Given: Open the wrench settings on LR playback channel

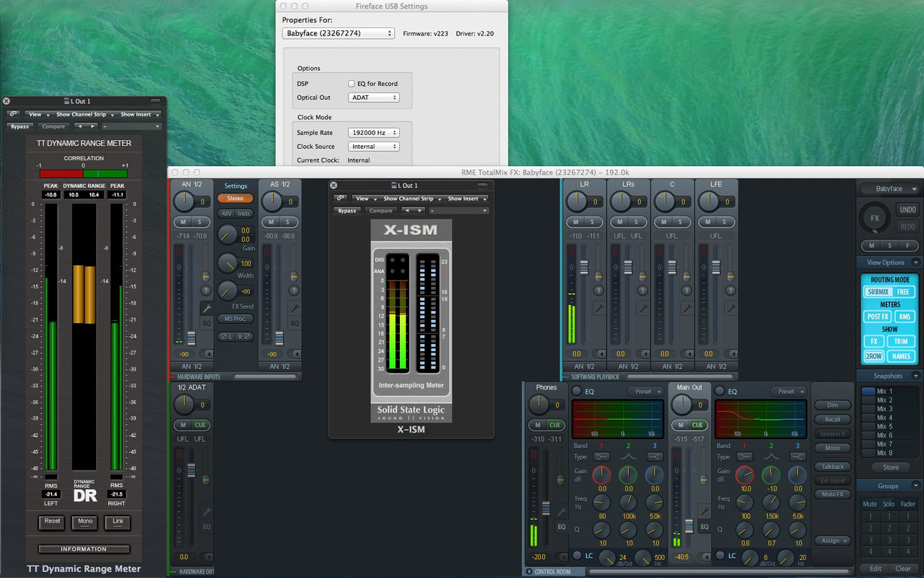Looking at the screenshot, I should [598, 308].
